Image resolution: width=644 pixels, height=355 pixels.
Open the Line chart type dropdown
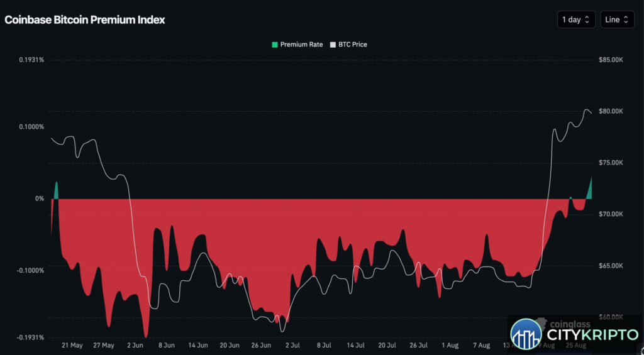617,19
